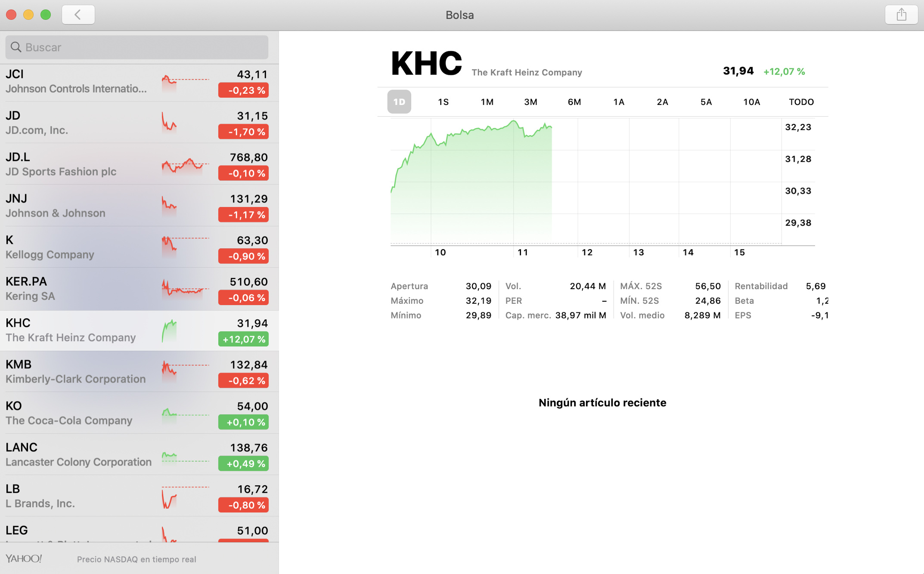Toggle KHC +12,07 % change badge
This screenshot has height=574, width=924.
point(243,339)
